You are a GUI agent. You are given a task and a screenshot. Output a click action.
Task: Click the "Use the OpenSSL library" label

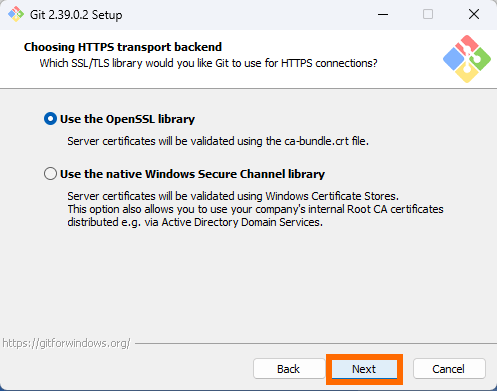coord(127,119)
